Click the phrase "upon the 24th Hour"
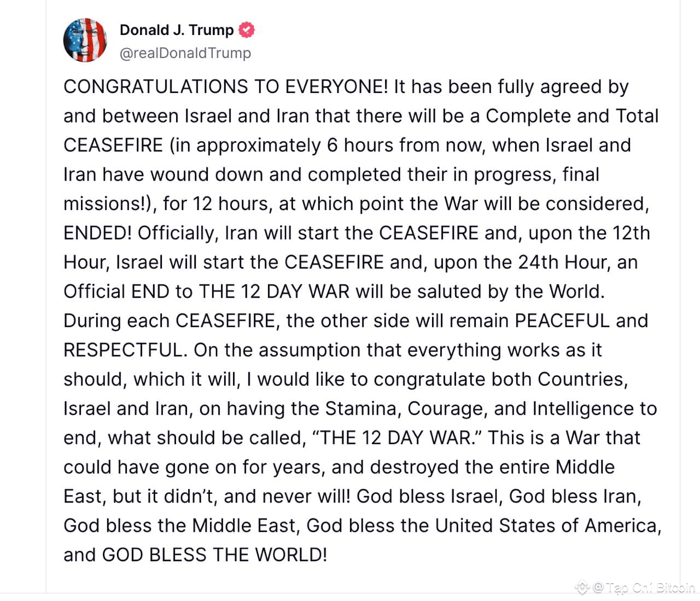The image size is (700, 601). pos(521,262)
